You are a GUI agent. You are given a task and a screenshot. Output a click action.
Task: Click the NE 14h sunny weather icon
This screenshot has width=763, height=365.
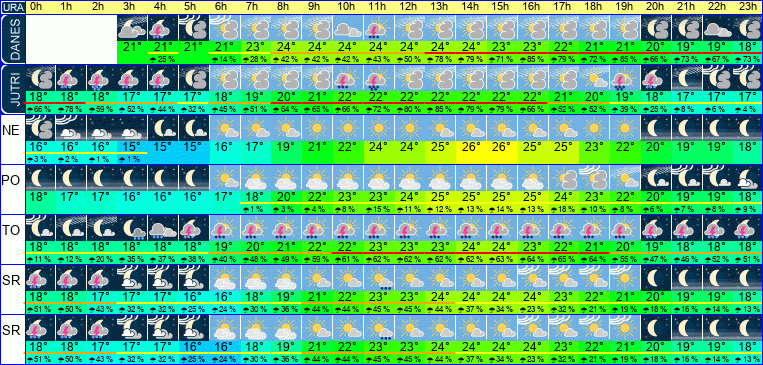[x=471, y=127]
